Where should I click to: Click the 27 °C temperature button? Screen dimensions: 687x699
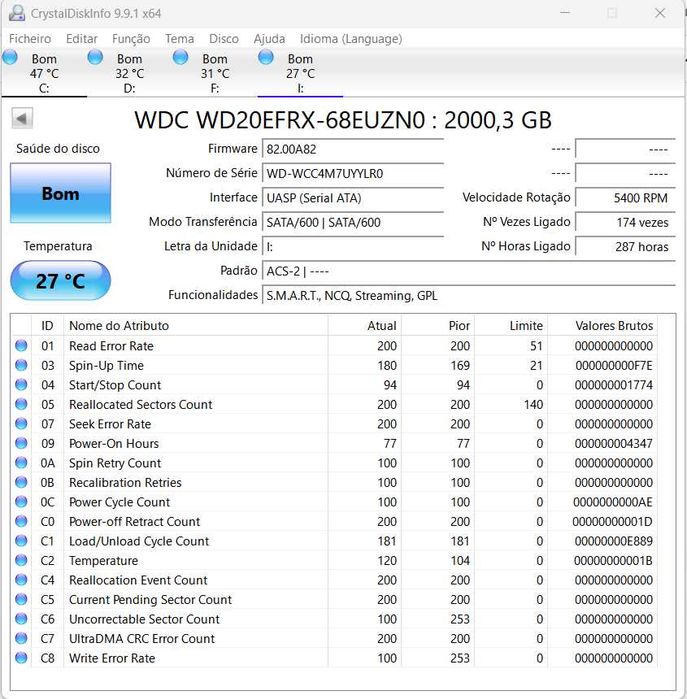[x=61, y=280]
